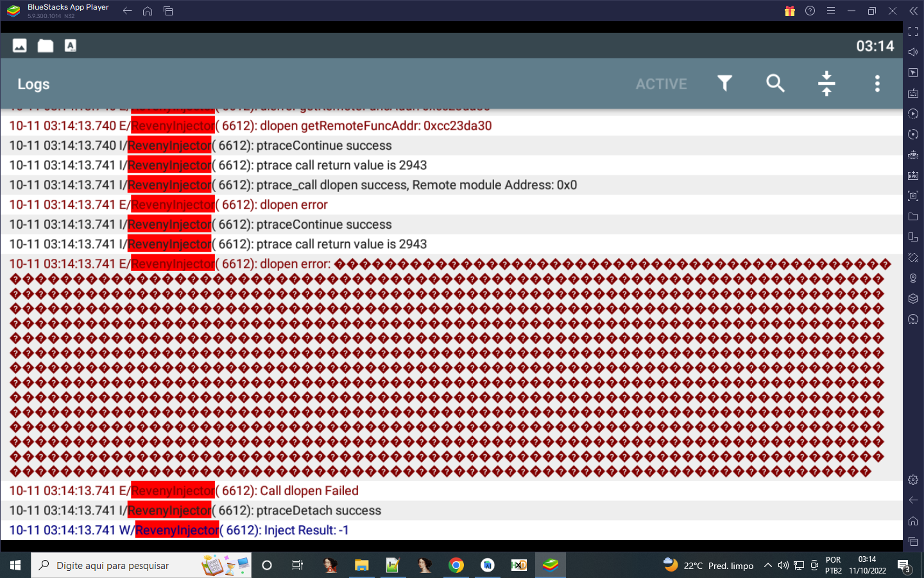This screenshot has width=924, height=578.
Task: Open the image viewer icon in the status bar
Action: (x=18, y=46)
